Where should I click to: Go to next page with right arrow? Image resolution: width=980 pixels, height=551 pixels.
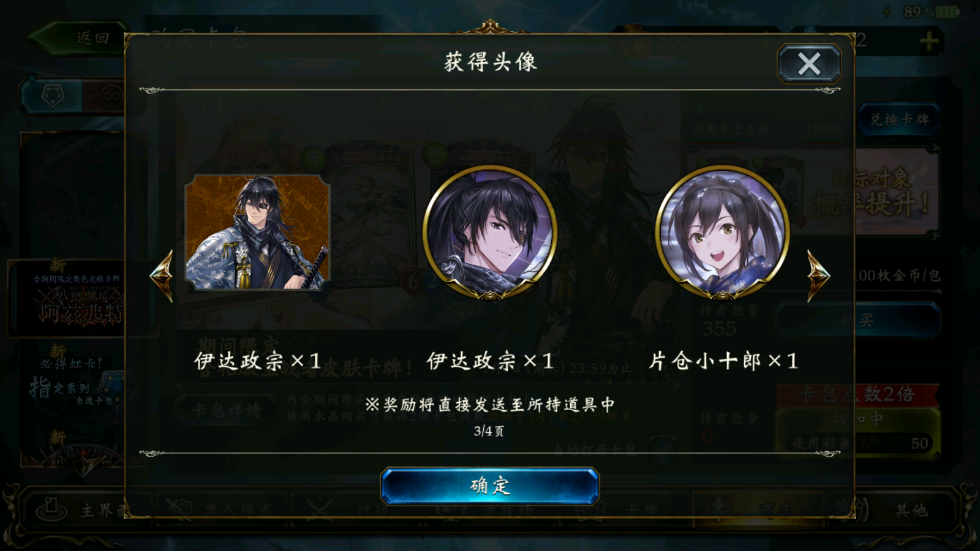818,275
